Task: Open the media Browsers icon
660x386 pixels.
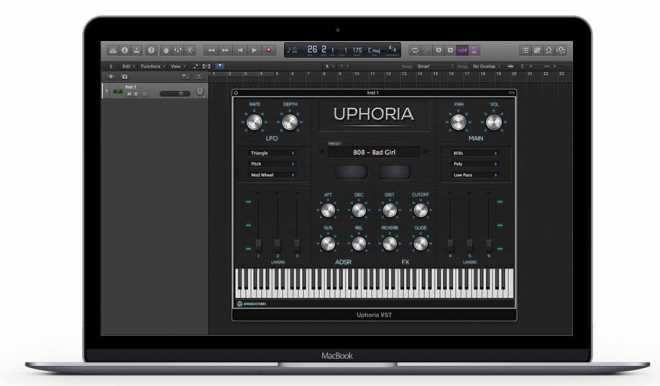Action: 561,51
